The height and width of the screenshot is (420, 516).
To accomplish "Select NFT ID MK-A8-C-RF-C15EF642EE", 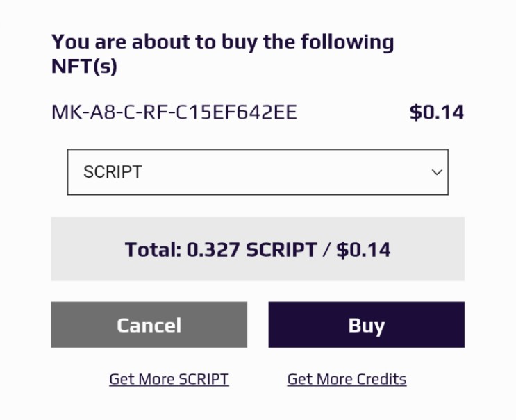I will 174,112.
